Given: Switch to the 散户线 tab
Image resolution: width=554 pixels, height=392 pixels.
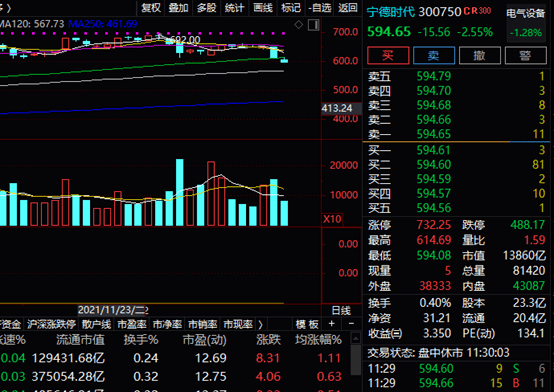Looking at the screenshot, I should 96,324.
